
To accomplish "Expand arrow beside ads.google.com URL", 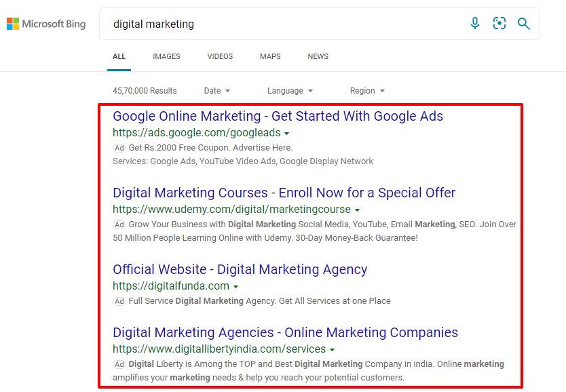I will tap(287, 134).
